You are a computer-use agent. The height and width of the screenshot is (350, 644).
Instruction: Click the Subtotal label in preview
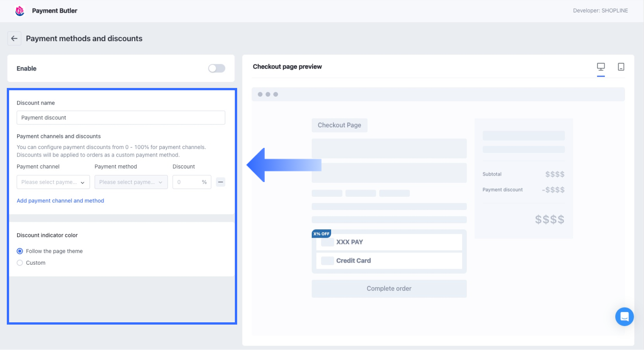pyautogui.click(x=492, y=174)
